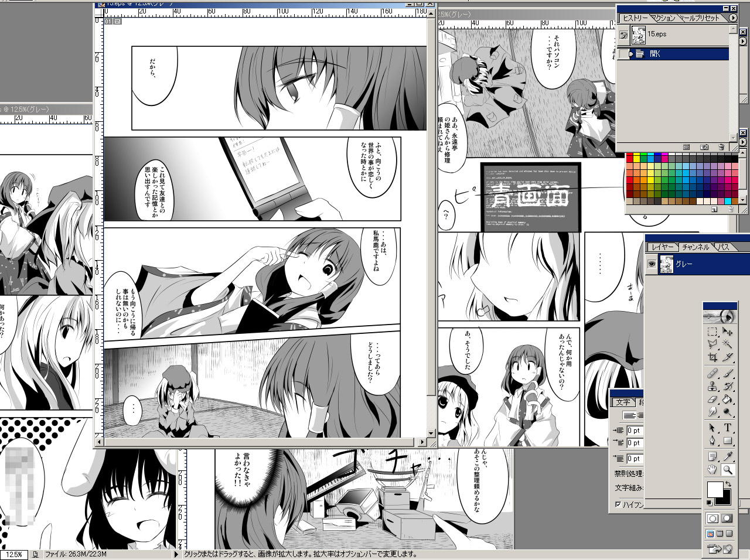
Task: Select the Polygonal Lasso tool
Action: coord(712,344)
